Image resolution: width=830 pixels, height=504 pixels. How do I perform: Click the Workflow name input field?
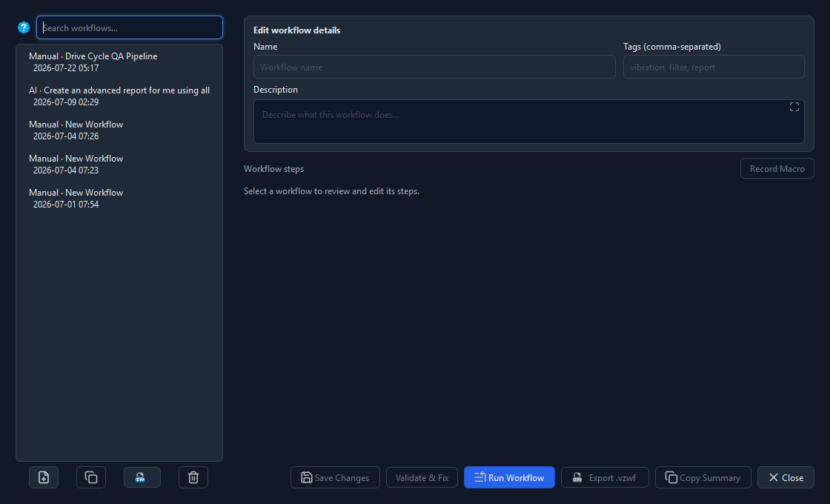pyautogui.click(x=434, y=67)
